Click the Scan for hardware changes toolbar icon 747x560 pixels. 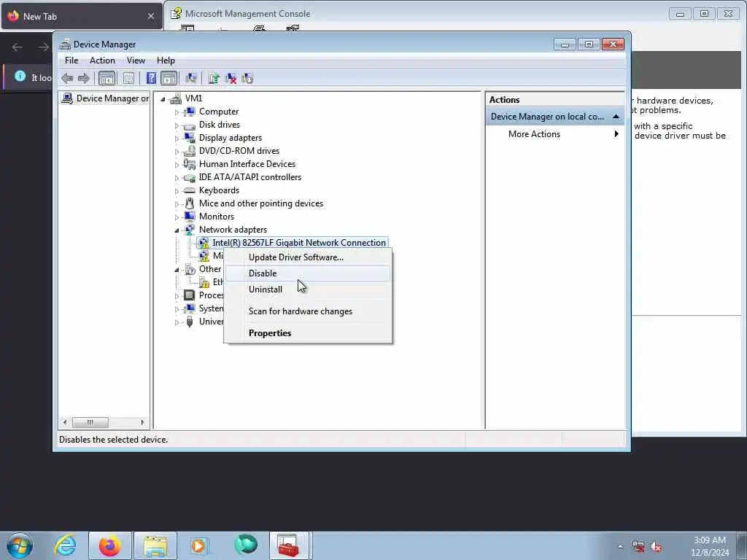pos(191,78)
